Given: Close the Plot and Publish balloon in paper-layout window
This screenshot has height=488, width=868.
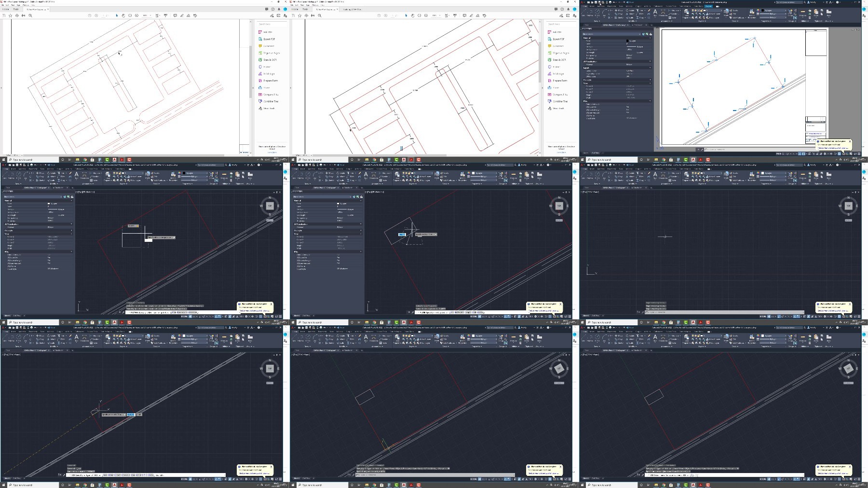Looking at the screenshot, I should 850,141.
